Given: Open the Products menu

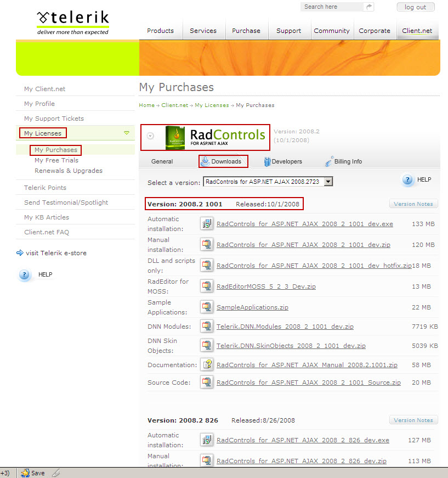Looking at the screenshot, I should click(160, 31).
